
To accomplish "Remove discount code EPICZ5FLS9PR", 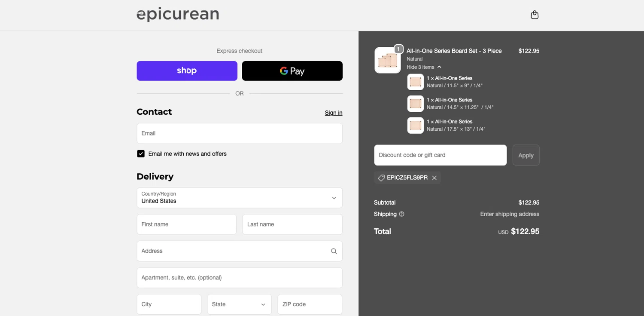I will click(x=434, y=178).
